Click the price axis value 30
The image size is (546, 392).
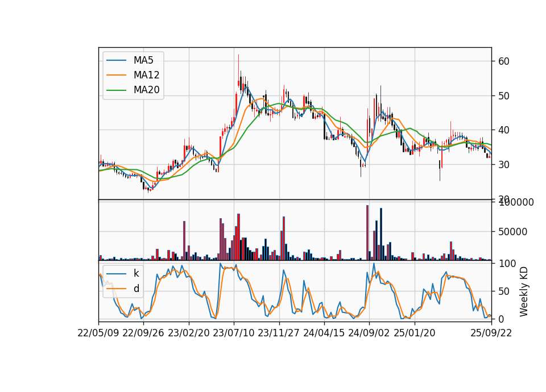tap(504, 165)
